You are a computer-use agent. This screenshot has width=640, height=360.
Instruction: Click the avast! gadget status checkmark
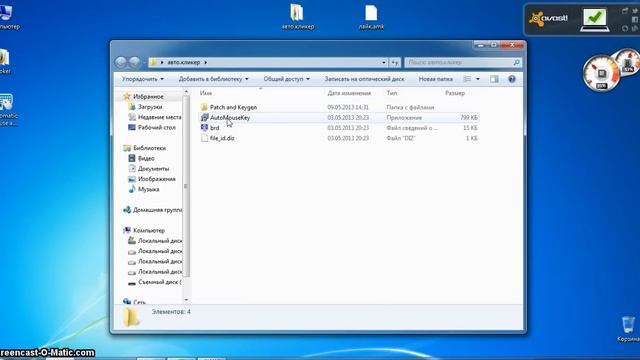(594, 19)
